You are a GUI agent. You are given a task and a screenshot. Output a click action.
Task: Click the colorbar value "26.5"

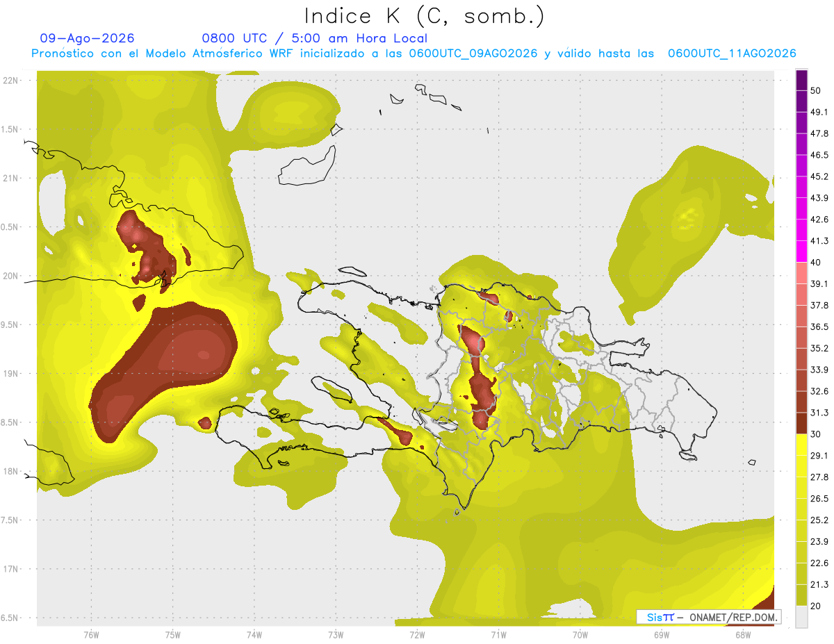click(x=819, y=499)
